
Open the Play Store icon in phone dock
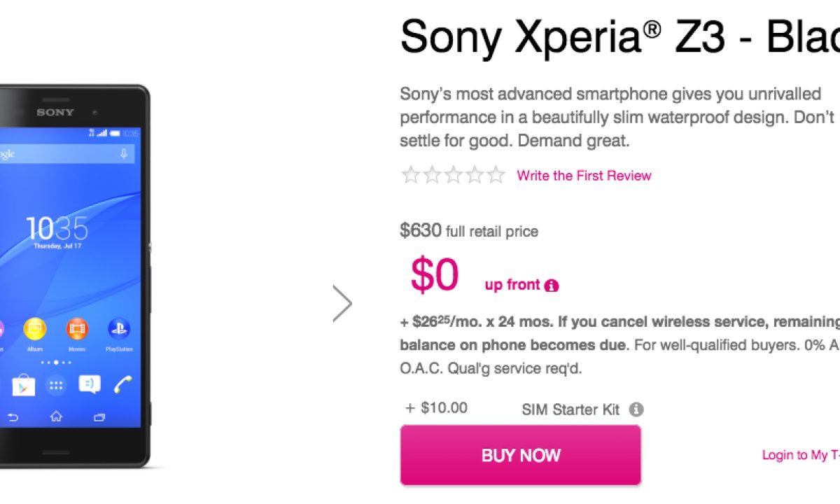23,384
